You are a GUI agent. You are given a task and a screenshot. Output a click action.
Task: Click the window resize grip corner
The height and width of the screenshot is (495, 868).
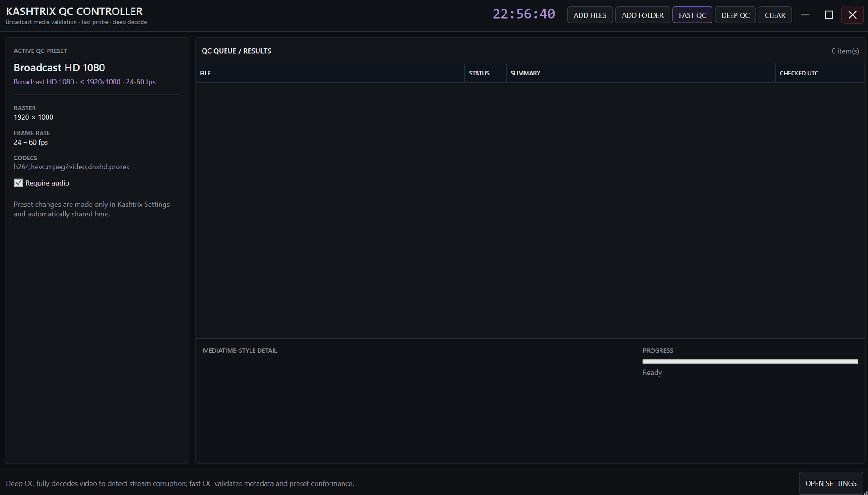pyautogui.click(x=865, y=492)
